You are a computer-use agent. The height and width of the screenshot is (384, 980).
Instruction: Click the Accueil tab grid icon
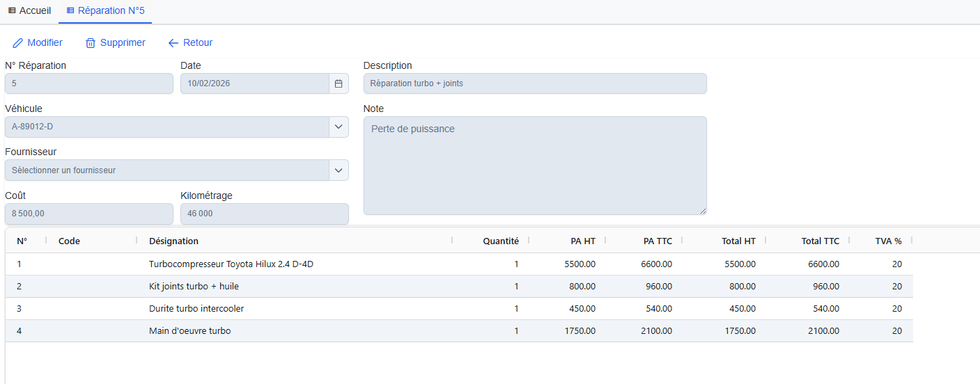(x=12, y=11)
